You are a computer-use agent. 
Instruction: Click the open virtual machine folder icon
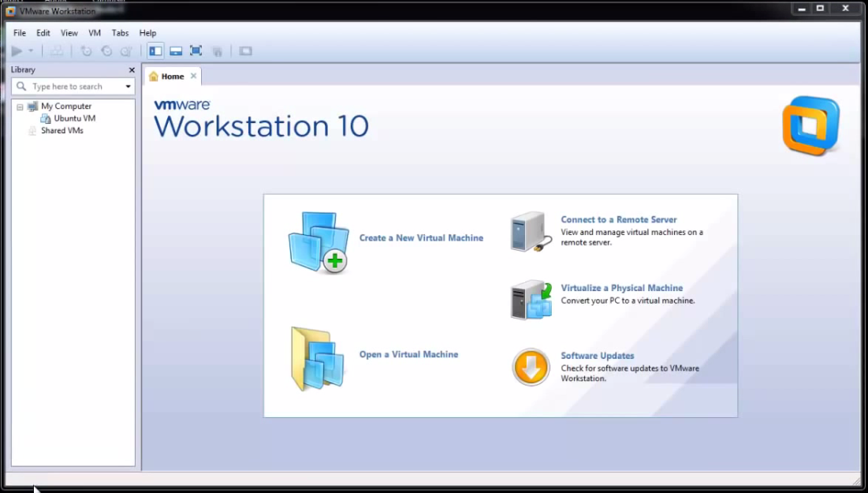(x=317, y=359)
